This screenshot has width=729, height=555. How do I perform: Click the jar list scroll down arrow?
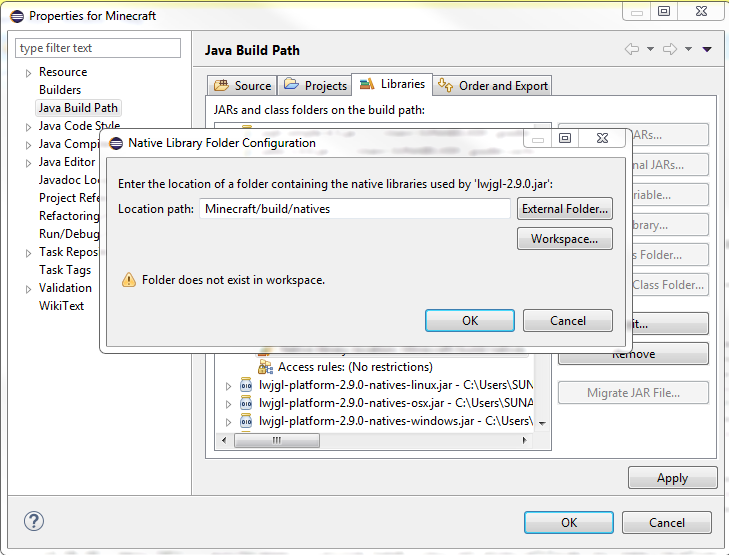(x=542, y=423)
